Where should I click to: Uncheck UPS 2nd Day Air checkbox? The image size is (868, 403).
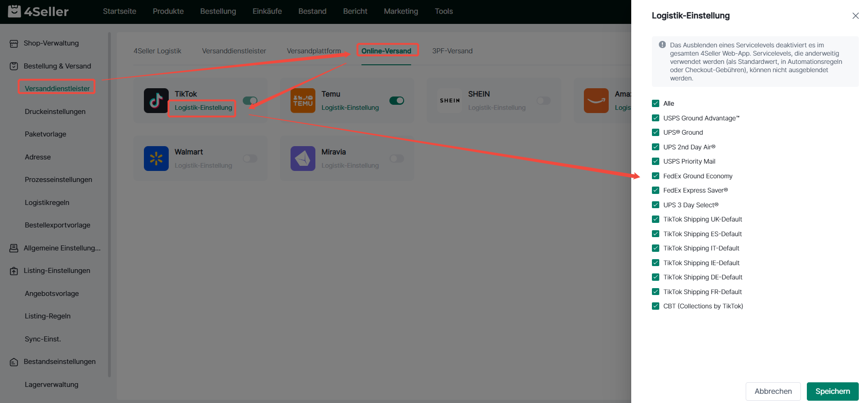coord(656,147)
